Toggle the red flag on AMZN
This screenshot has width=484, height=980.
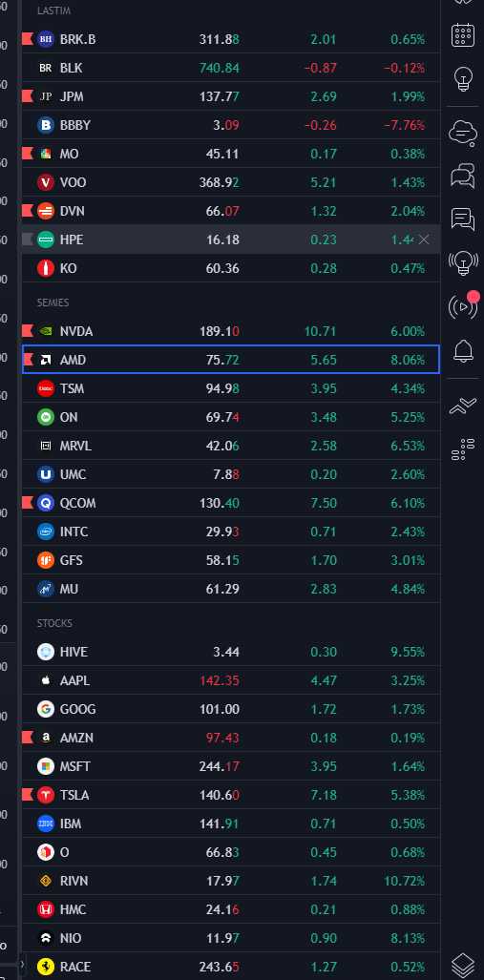(x=28, y=738)
